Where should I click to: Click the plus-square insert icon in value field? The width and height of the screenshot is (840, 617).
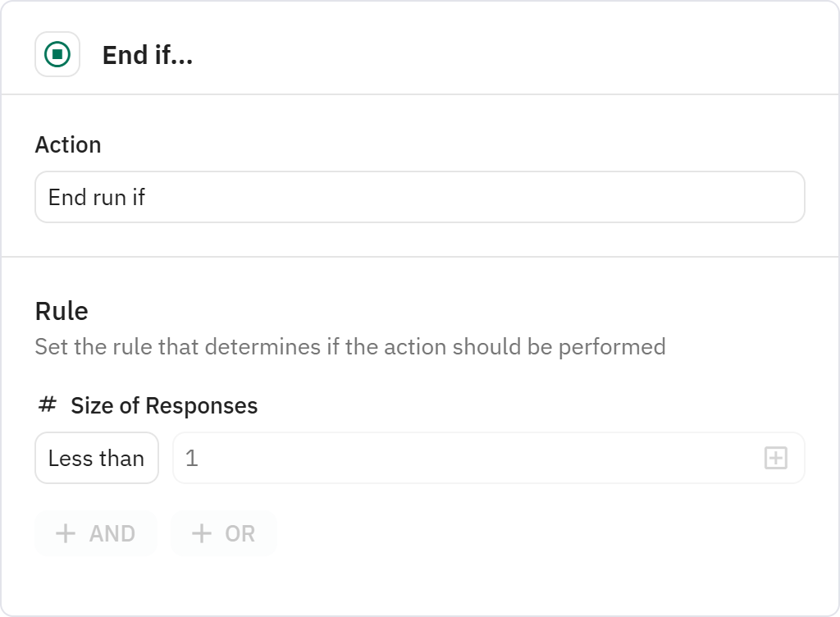[x=775, y=458]
